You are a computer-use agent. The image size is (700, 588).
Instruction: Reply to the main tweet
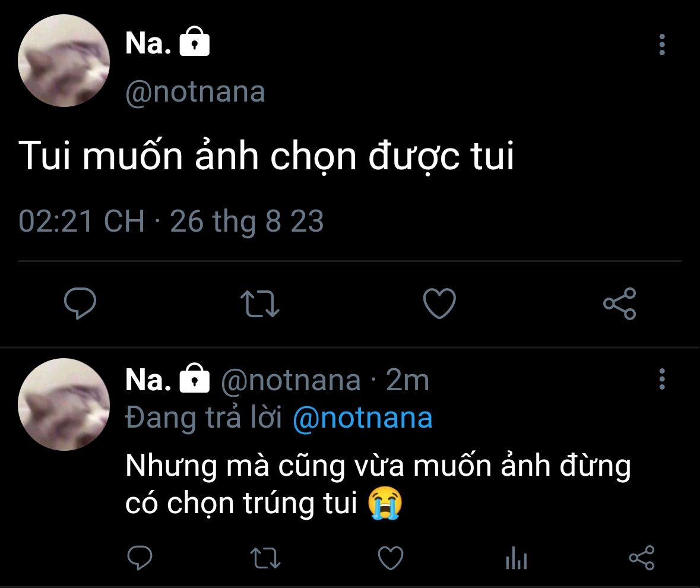80,303
